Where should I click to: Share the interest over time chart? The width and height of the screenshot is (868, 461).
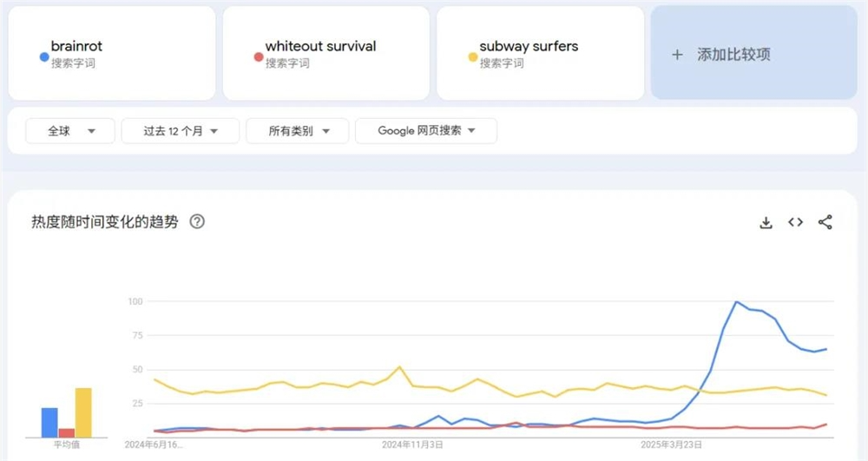pos(825,222)
